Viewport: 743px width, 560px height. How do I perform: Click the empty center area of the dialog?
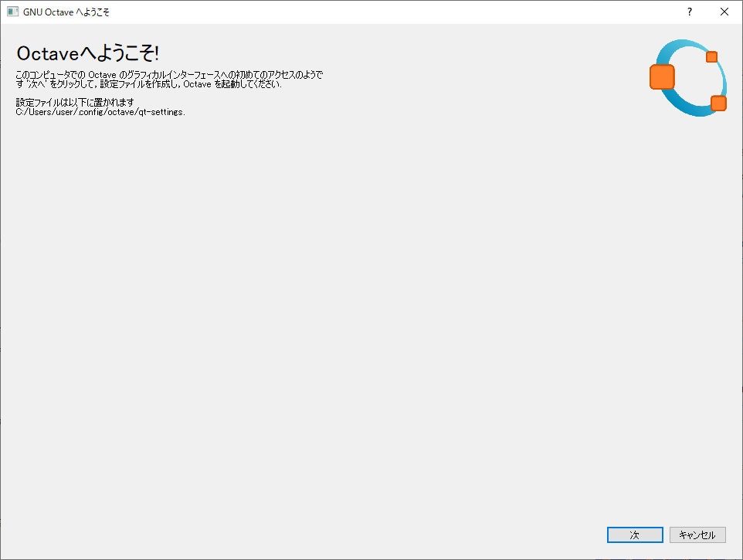click(371, 309)
